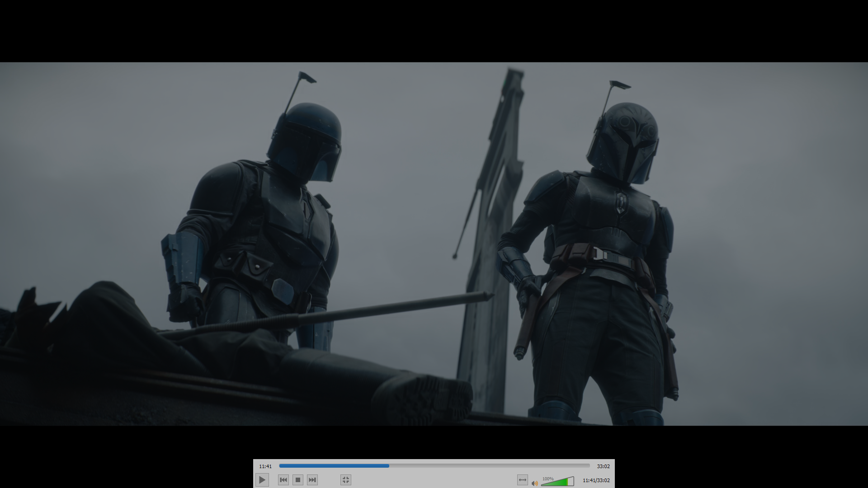Click the green volume slider
Image resolution: width=868 pixels, height=488 pixels.
[x=558, y=483]
